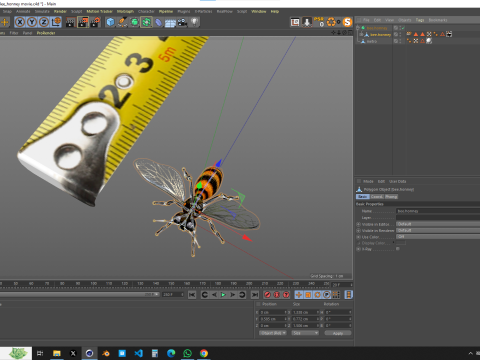
Task: Open the green array cloner icon
Action: [146, 22]
